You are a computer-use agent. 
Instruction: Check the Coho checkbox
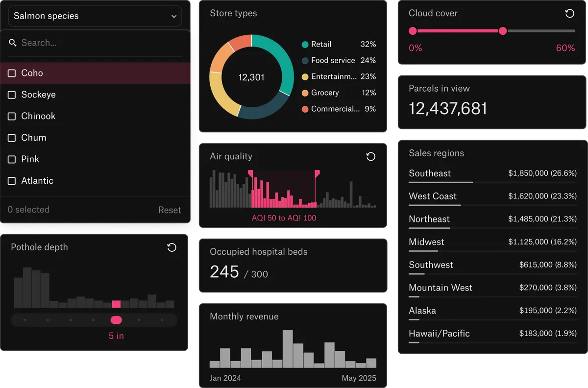(12, 73)
